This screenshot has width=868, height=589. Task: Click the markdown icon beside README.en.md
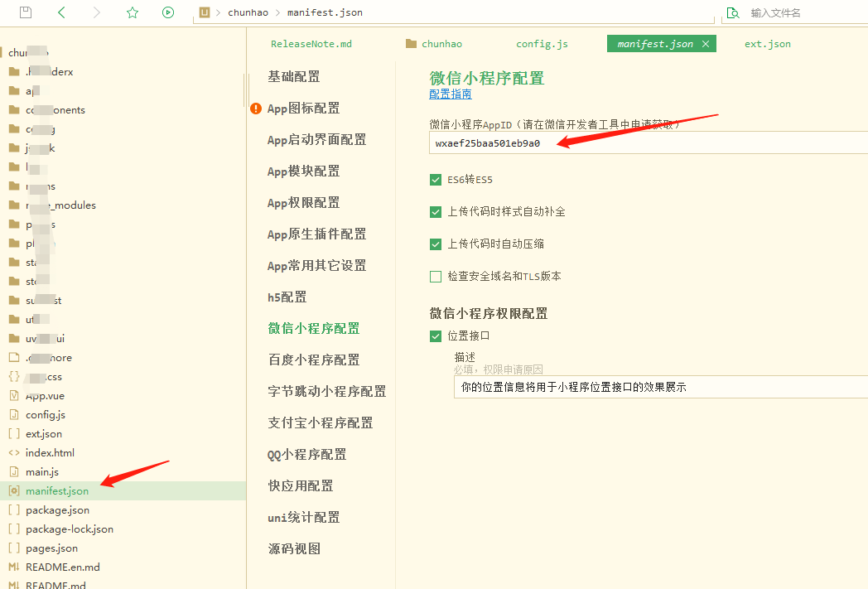pos(14,567)
